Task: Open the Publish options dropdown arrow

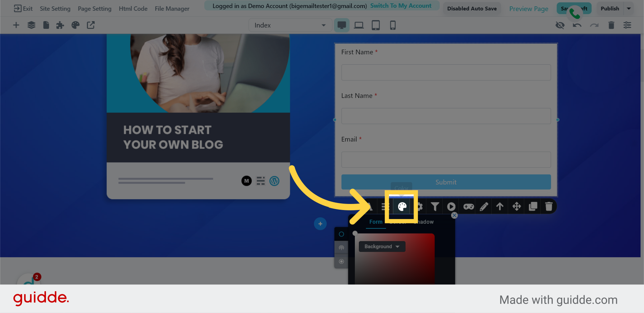Action: [628, 8]
